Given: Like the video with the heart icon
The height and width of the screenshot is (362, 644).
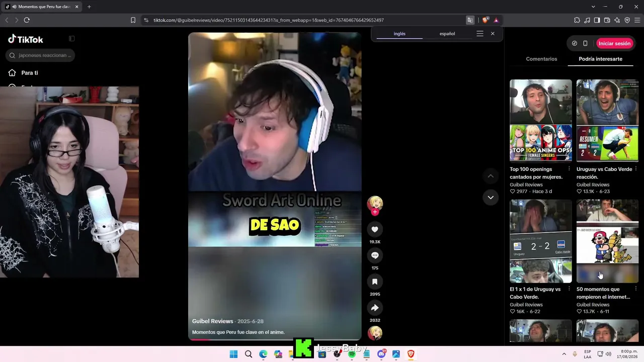Looking at the screenshot, I should (x=375, y=229).
